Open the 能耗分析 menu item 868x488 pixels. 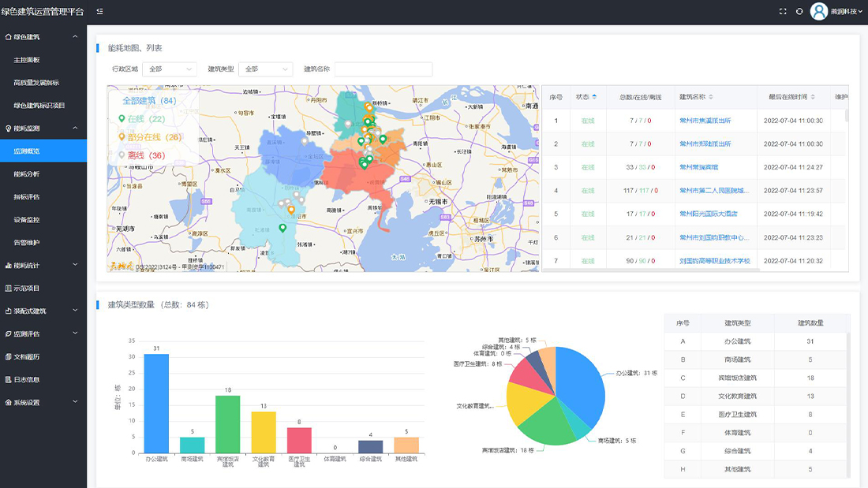click(27, 173)
